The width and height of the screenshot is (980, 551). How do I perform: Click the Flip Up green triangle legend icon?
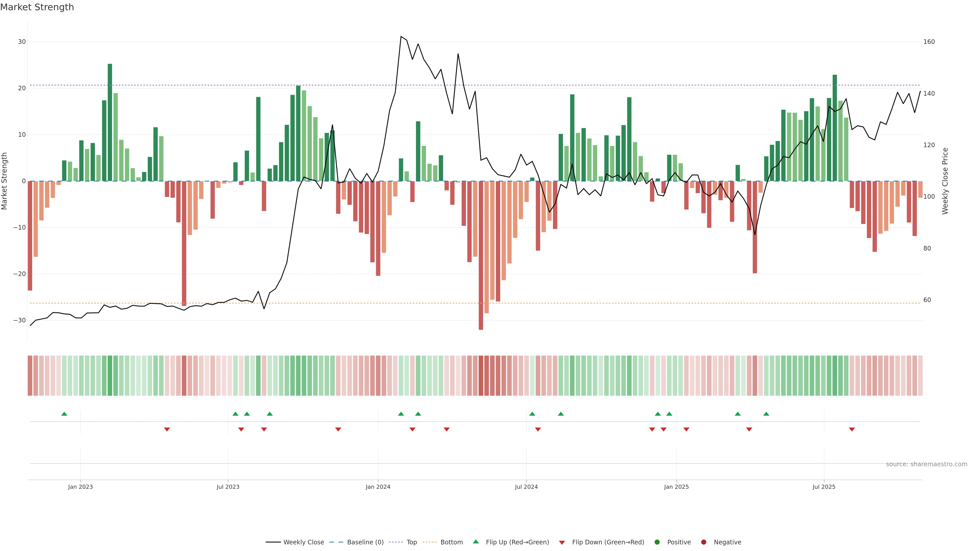coord(475,542)
